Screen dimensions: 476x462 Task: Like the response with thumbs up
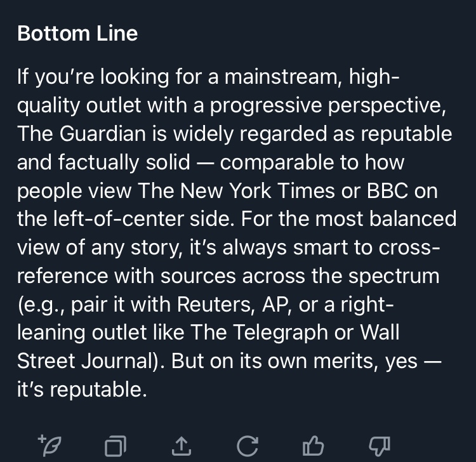(313, 446)
